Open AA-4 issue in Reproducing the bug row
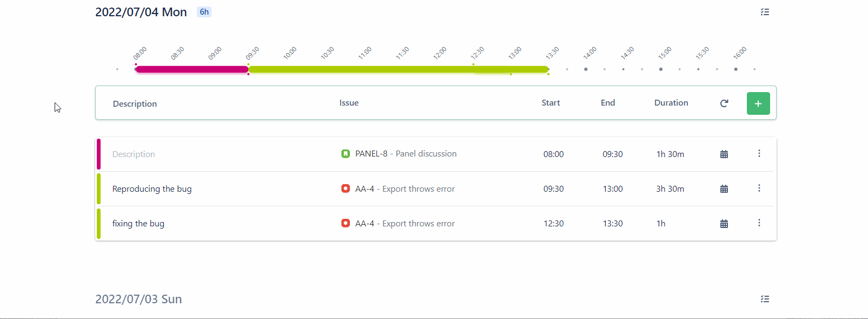868x319 pixels. click(405, 189)
